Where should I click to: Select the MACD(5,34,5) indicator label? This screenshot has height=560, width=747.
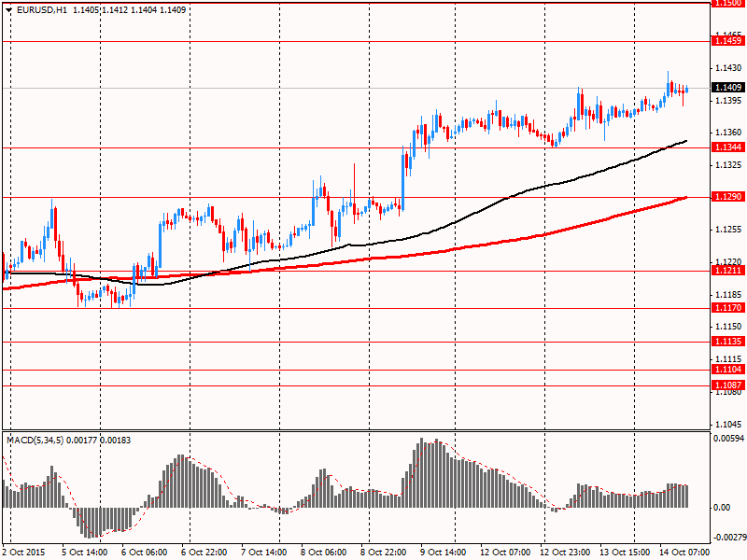coord(35,441)
